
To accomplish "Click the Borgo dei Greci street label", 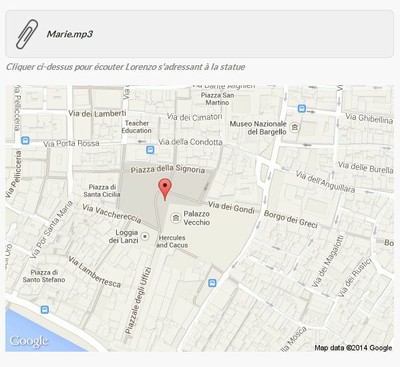I will point(291,219).
